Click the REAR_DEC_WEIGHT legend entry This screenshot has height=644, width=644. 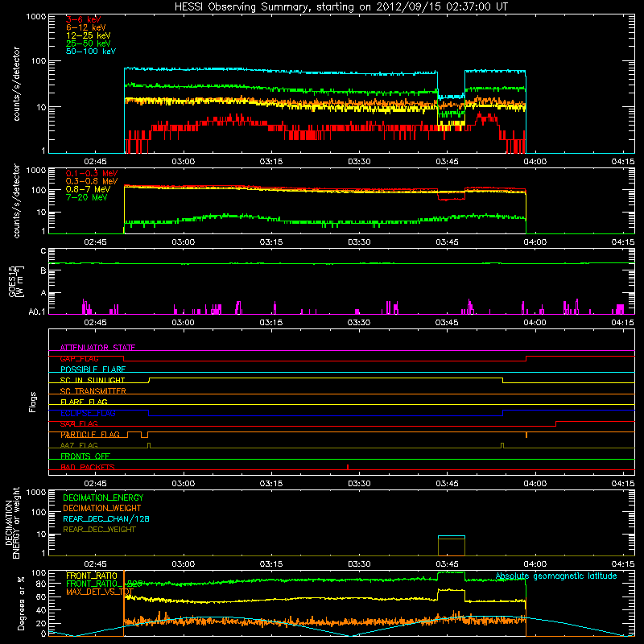click(x=99, y=530)
